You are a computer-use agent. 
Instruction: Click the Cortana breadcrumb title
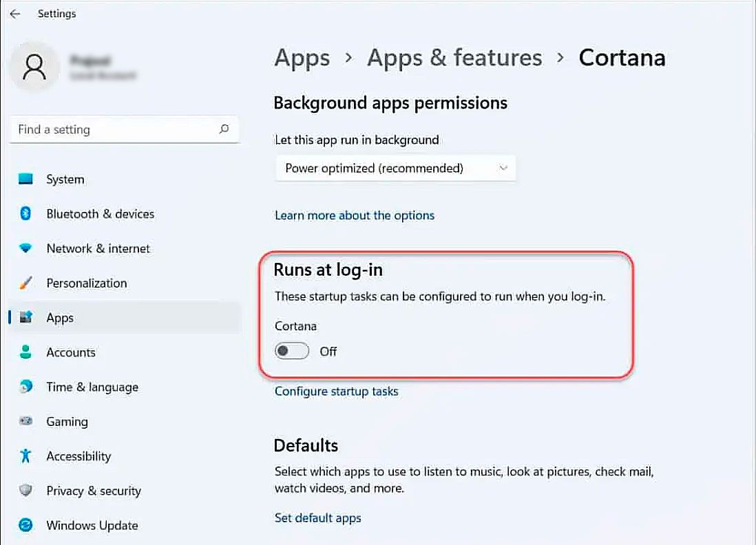(622, 58)
